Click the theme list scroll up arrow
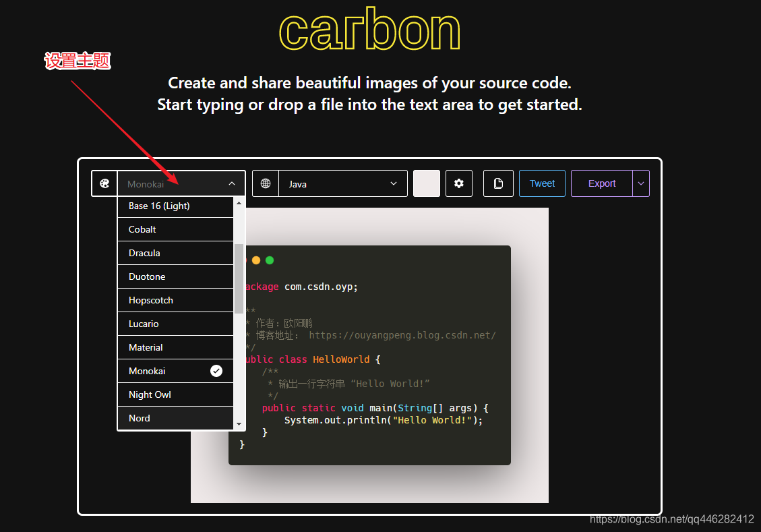761x532 pixels. [239, 203]
